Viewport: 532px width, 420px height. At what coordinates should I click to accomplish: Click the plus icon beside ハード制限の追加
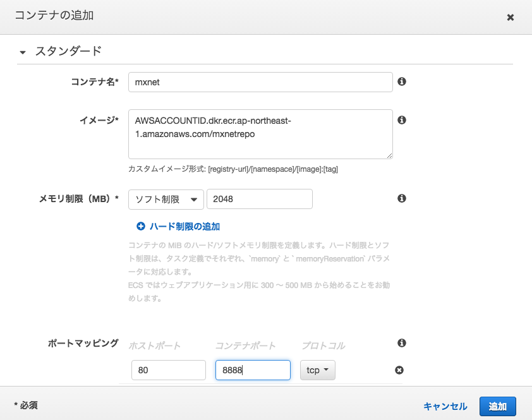(x=140, y=226)
